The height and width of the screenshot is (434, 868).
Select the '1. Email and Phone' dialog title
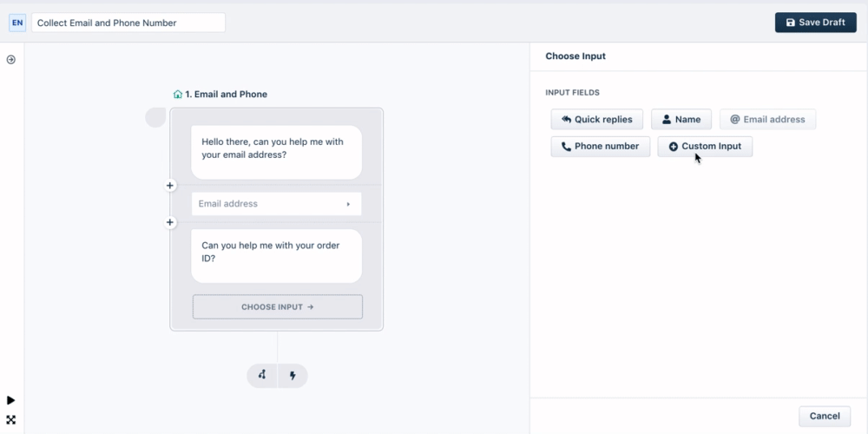[226, 94]
